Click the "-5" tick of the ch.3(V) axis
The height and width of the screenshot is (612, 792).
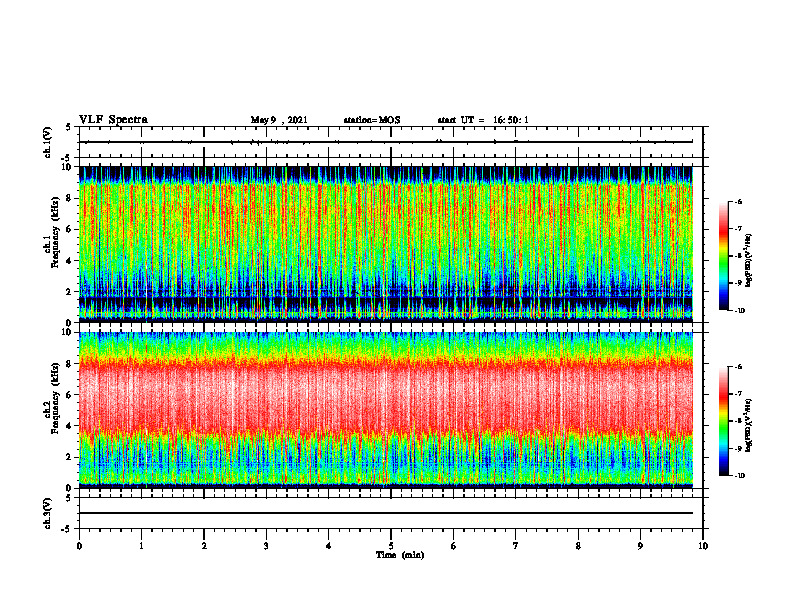(x=68, y=529)
